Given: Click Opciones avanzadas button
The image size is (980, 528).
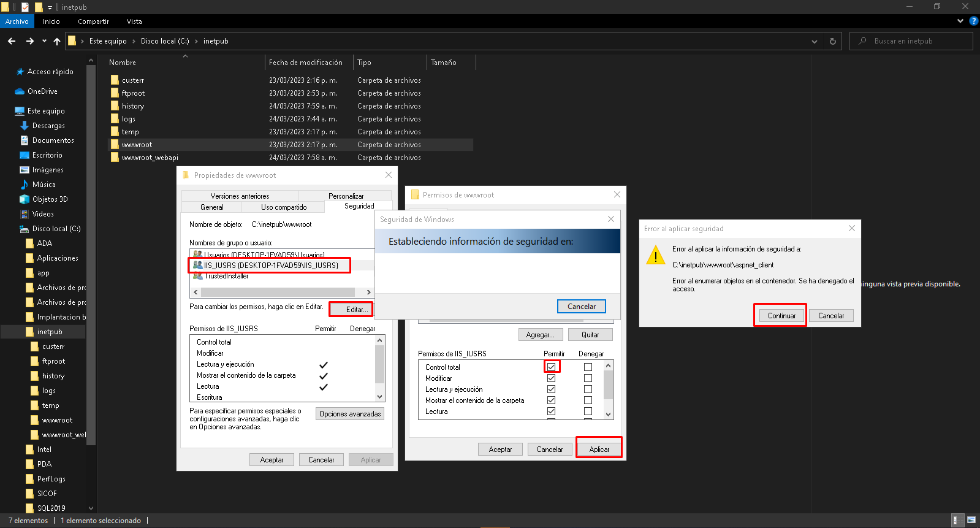Looking at the screenshot, I should click(350, 414).
